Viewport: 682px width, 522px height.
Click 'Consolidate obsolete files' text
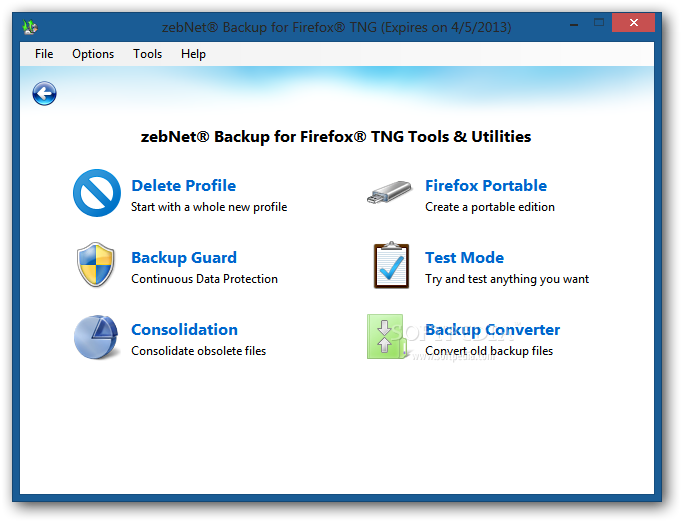click(x=198, y=351)
